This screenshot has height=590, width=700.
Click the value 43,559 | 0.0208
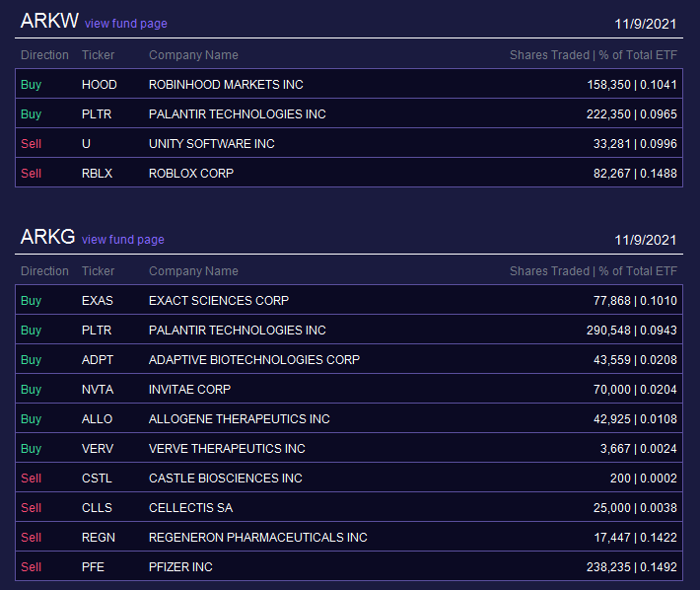[635, 359]
